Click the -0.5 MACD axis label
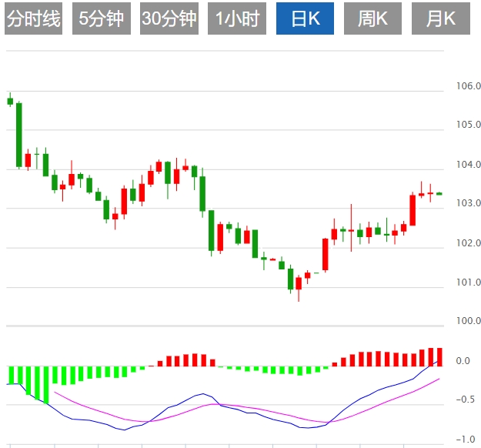The width and height of the screenshot is (481, 448). click(465, 400)
